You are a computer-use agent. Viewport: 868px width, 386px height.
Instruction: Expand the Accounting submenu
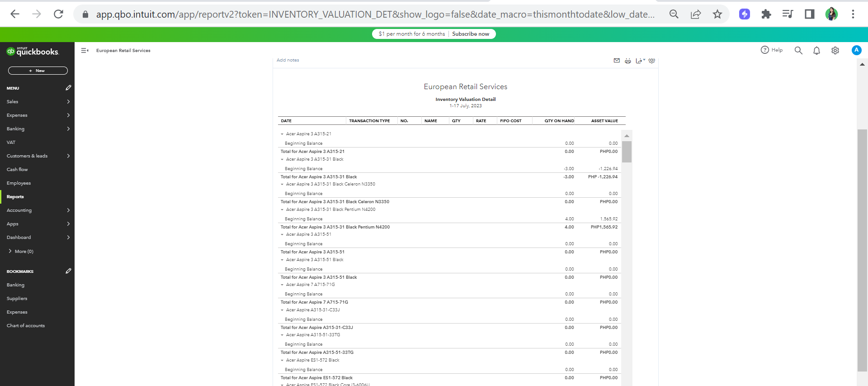click(68, 210)
